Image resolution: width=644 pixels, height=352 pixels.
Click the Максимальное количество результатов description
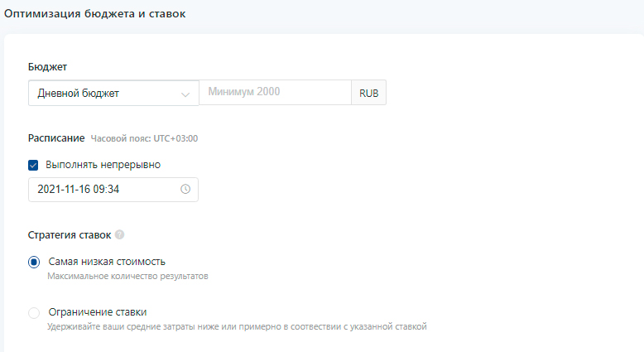tap(127, 277)
